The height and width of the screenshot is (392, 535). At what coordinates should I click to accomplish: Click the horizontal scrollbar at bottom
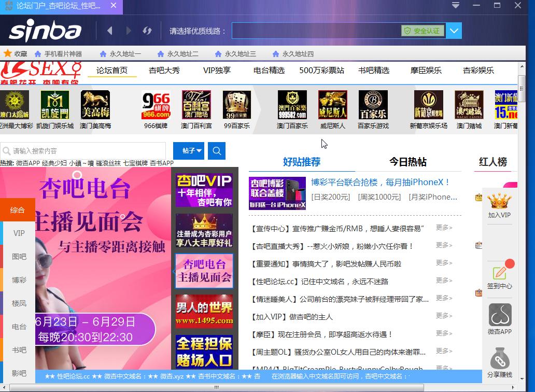pos(217,387)
